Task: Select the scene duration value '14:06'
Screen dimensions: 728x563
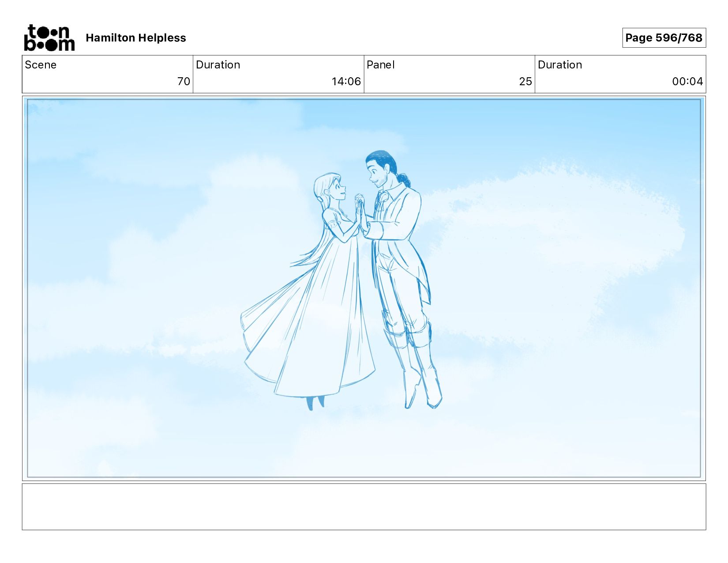Action: click(x=346, y=81)
